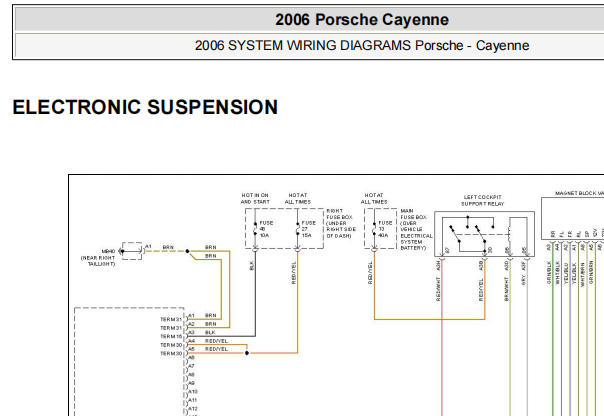604x416 pixels.
Task: Click the 'YEL/BLK' wire label
Action: tap(574, 273)
